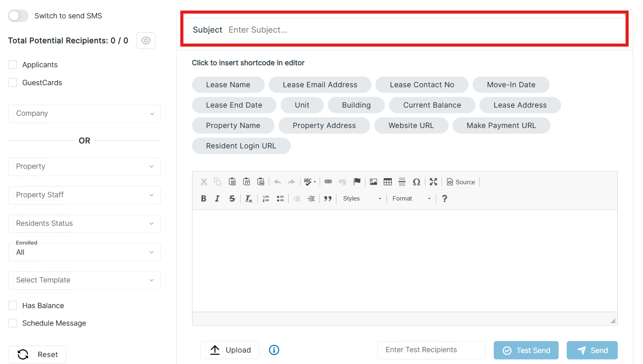
Task: Insert a numbered list in the editor
Action: [x=266, y=199]
